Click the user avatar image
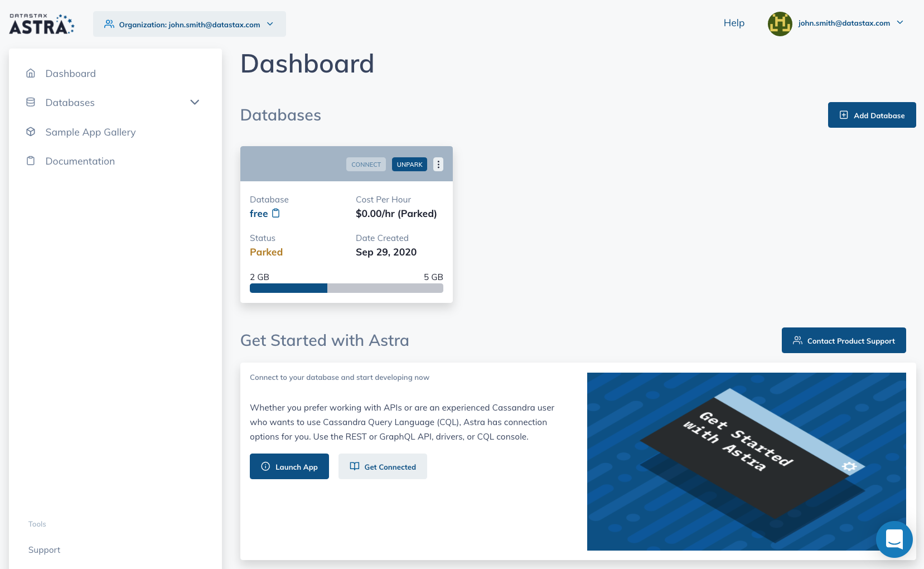 click(780, 24)
